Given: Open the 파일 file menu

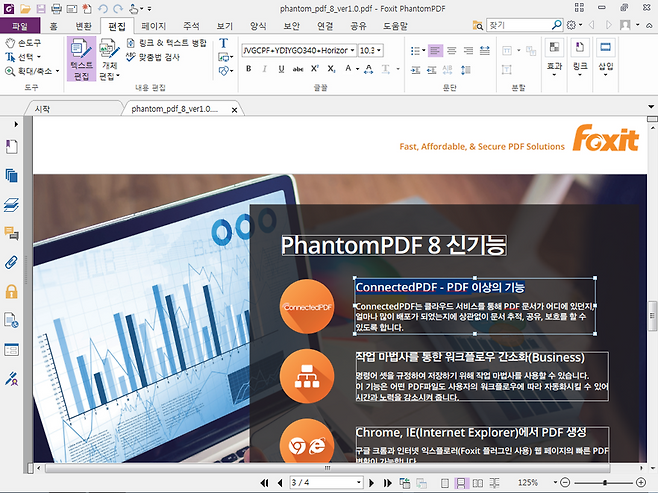Looking at the screenshot, I should pos(20,26).
